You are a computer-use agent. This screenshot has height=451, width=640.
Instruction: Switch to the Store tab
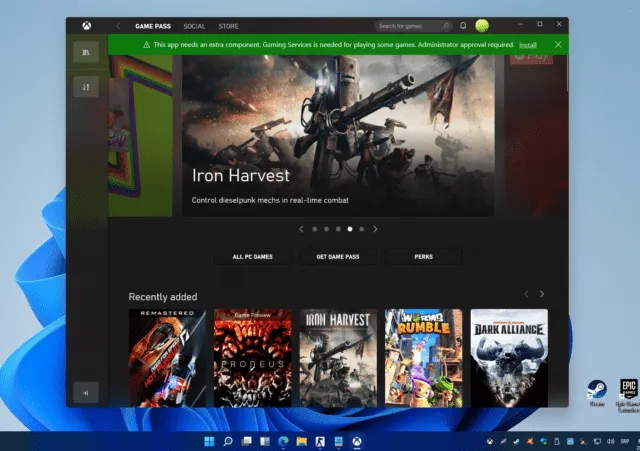228,25
